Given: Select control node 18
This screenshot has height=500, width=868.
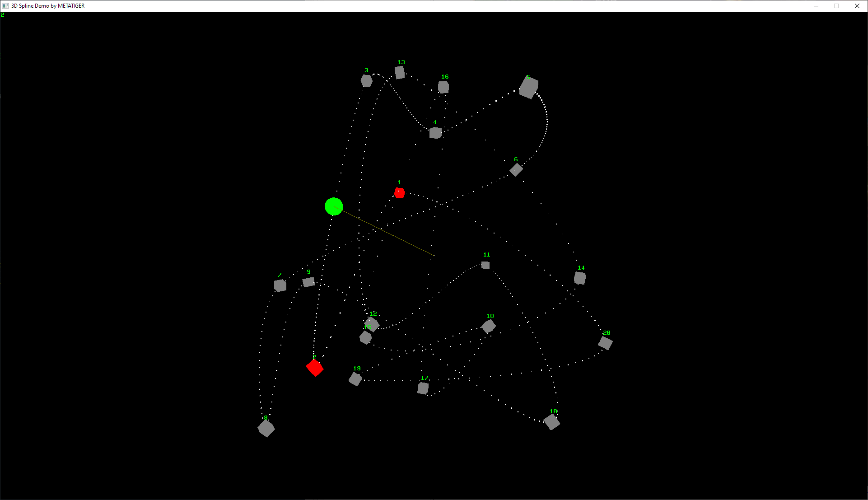Looking at the screenshot, I should [x=489, y=326].
